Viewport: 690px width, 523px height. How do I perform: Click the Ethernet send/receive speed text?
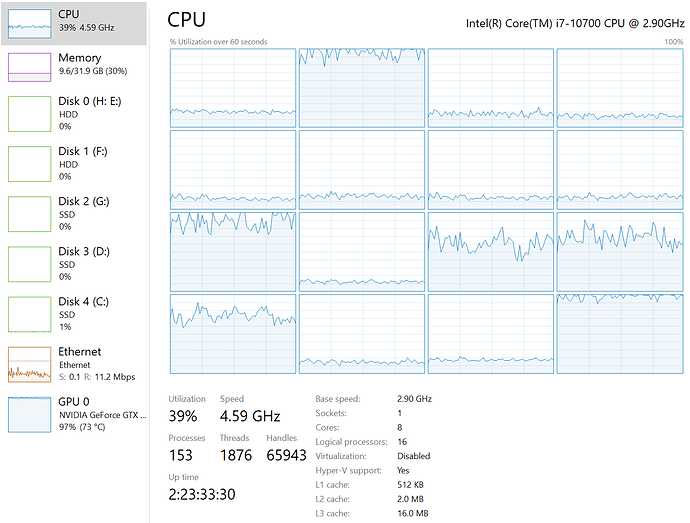[96, 377]
